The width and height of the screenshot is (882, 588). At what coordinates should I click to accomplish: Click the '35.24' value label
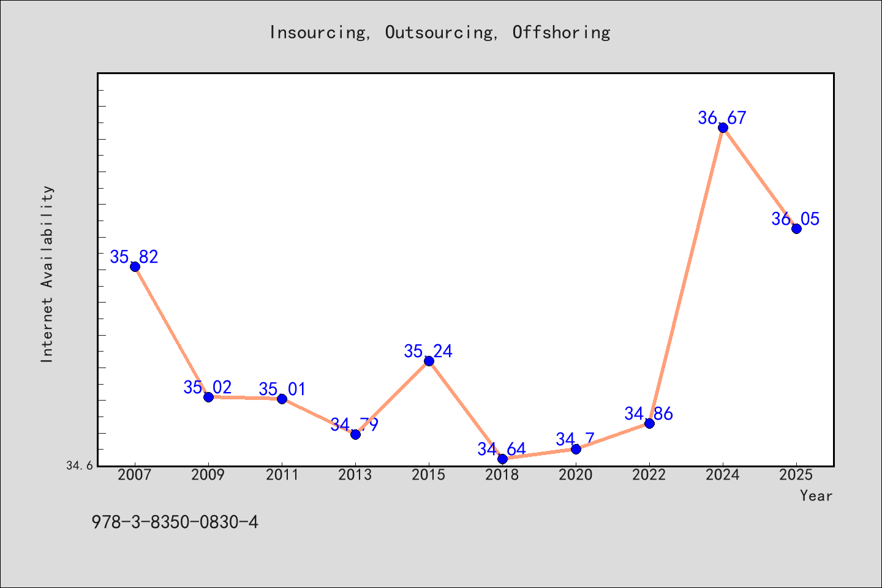pos(428,351)
